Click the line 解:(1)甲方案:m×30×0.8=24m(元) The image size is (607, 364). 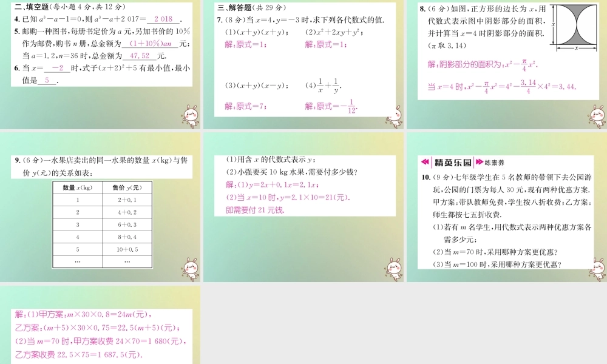click(83, 314)
